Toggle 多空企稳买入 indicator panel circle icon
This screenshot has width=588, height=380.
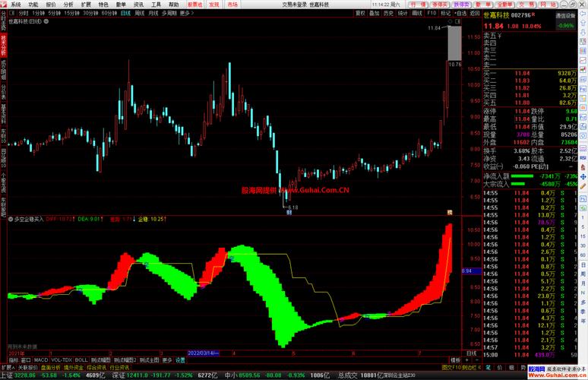[x=11, y=219]
